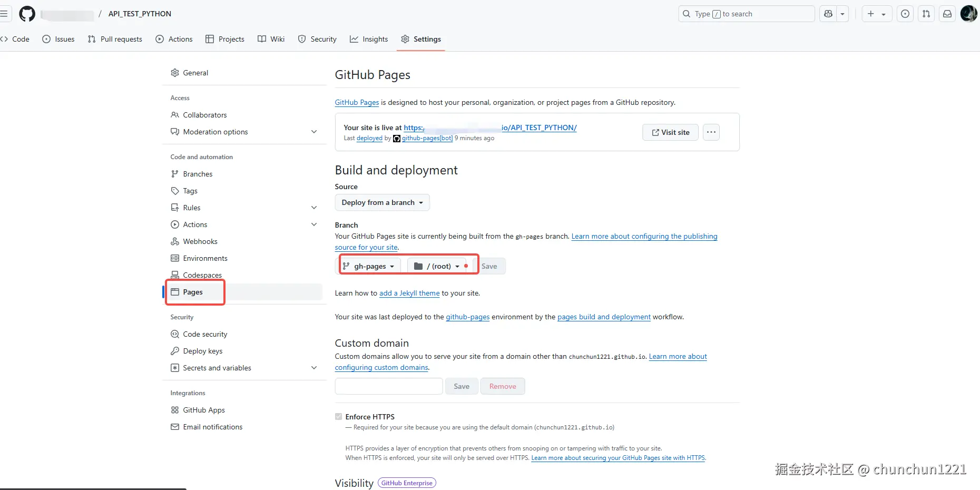
Task: Switch to the Insights tab
Action: click(x=369, y=39)
